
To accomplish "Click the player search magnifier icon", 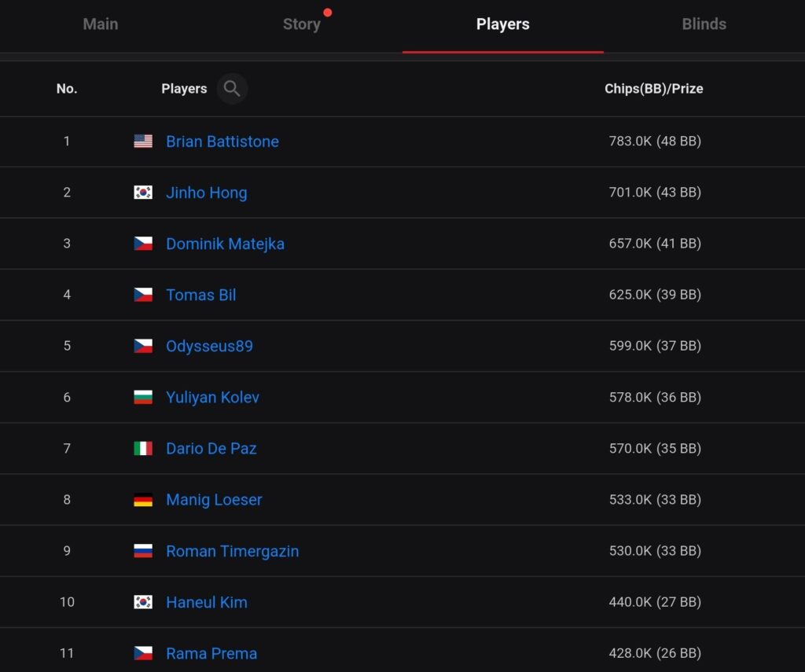I will pos(232,89).
